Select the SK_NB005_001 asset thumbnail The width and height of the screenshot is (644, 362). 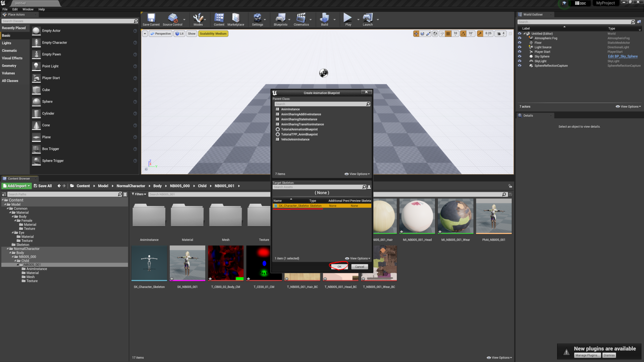(x=187, y=263)
